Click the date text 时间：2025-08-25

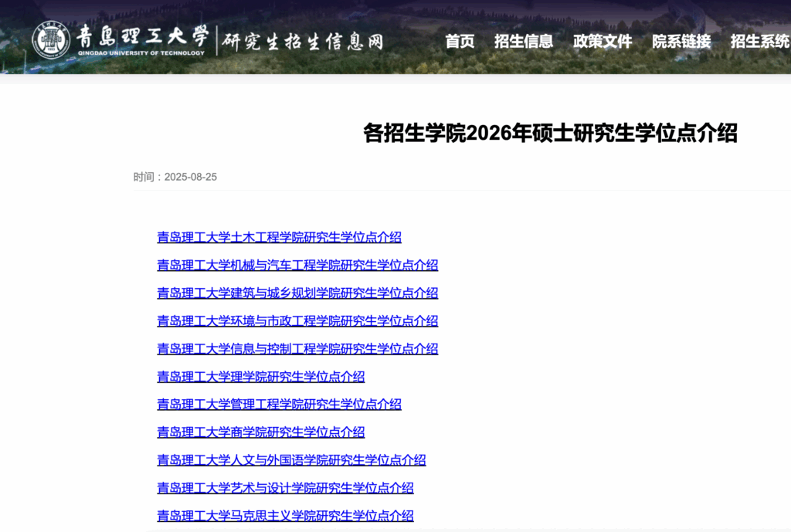coord(175,177)
